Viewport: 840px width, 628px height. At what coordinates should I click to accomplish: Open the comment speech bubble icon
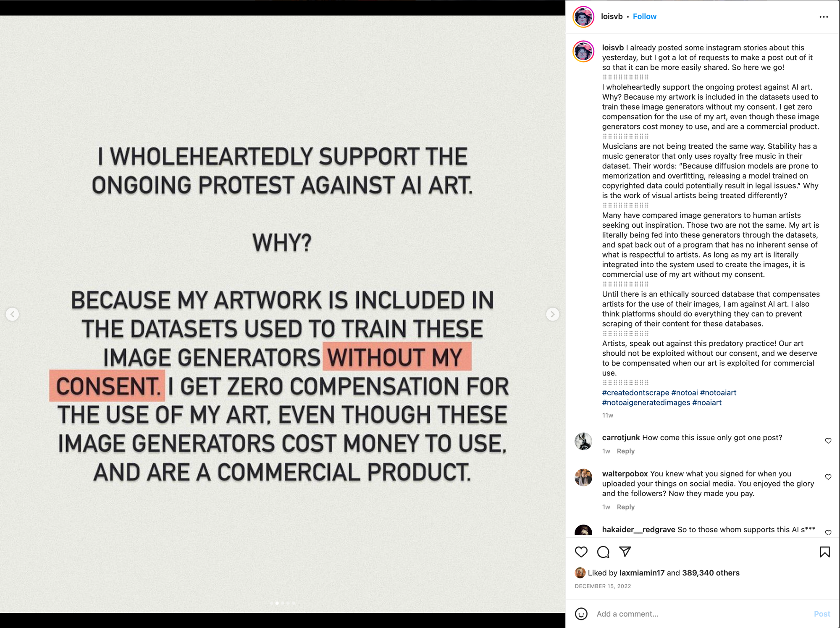[603, 552]
